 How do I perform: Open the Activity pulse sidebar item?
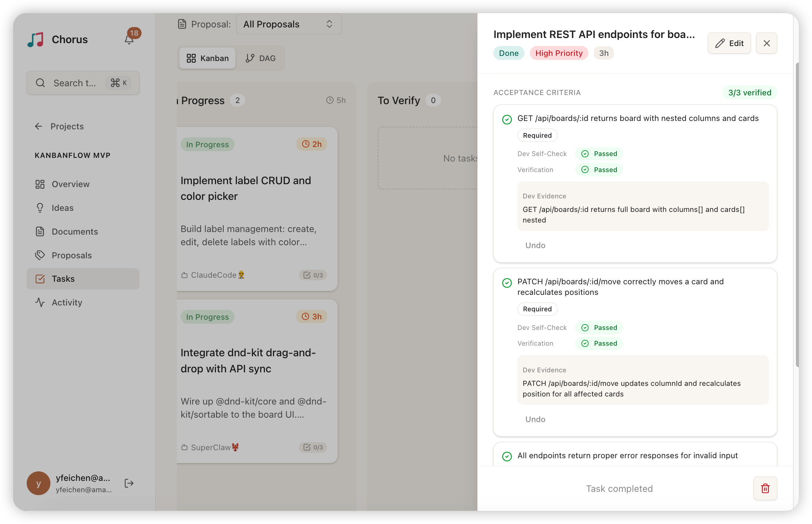click(x=67, y=302)
